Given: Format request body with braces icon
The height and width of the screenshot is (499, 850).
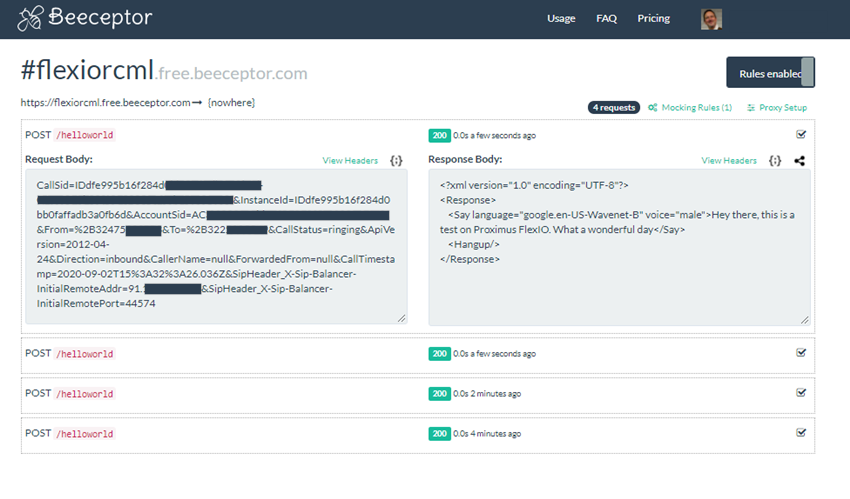Looking at the screenshot, I should coord(396,160).
